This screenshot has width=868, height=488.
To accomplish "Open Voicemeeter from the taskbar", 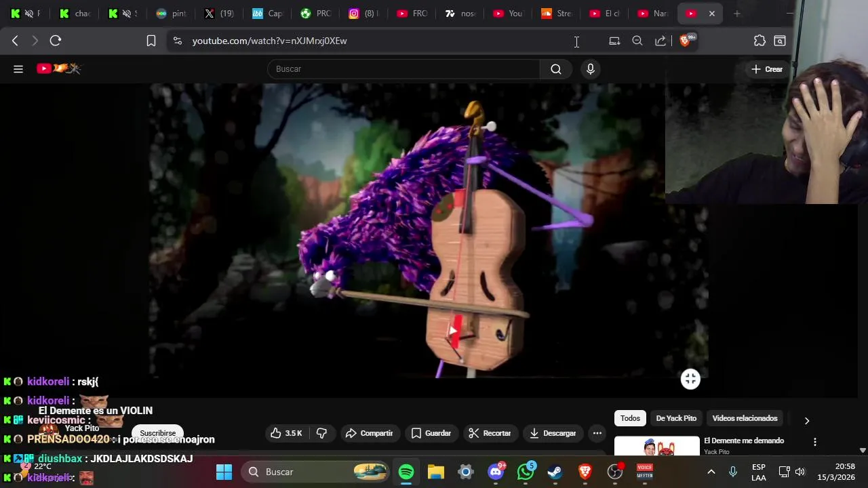I will [x=645, y=472].
